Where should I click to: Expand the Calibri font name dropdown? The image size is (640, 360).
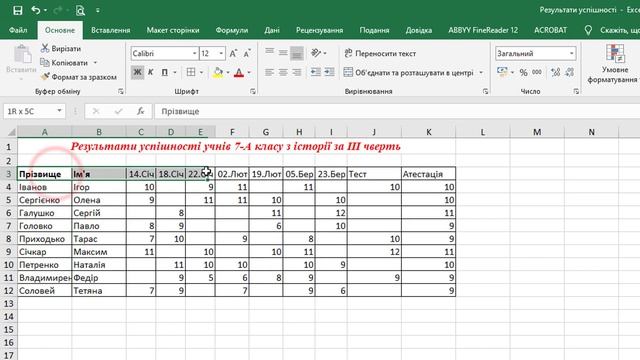(195, 53)
